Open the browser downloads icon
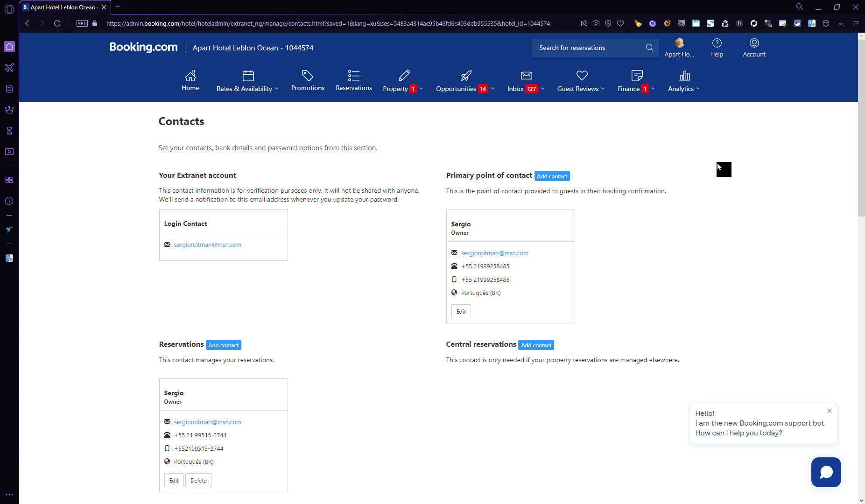This screenshot has width=865, height=504. click(841, 23)
